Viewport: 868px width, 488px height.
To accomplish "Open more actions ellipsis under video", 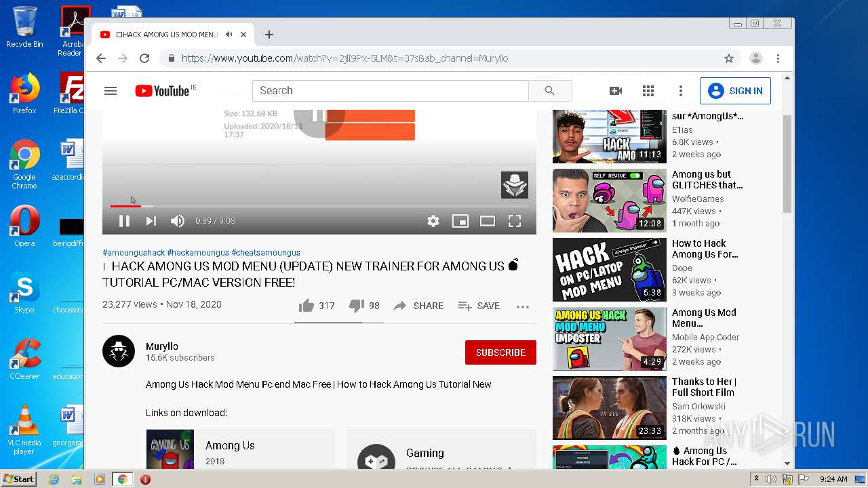I will 522,306.
